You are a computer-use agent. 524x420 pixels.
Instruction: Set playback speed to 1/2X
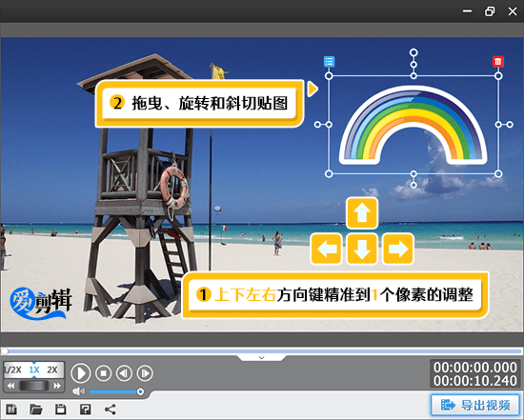(x=12, y=370)
